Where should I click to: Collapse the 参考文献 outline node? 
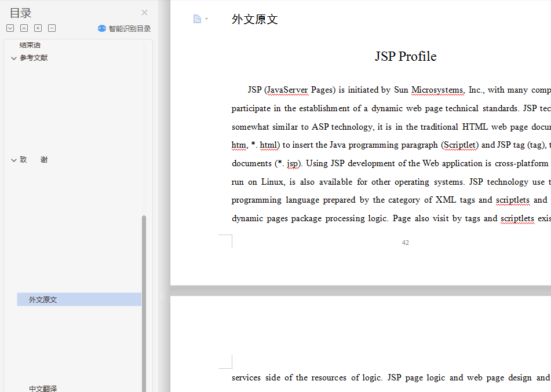(14, 58)
